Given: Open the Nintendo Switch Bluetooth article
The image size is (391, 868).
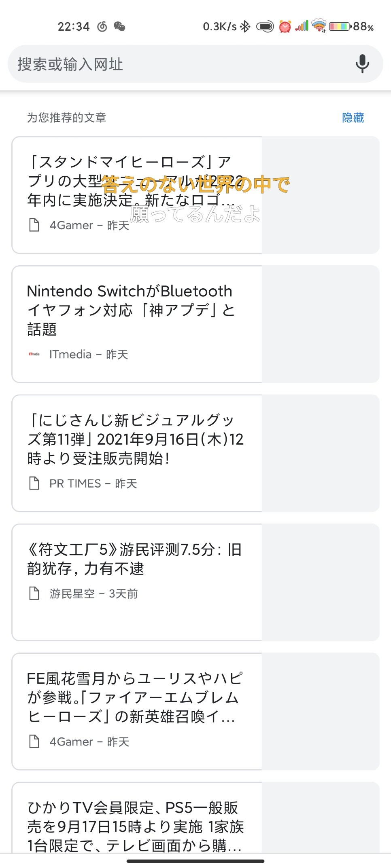Looking at the screenshot, I should click(130, 310).
